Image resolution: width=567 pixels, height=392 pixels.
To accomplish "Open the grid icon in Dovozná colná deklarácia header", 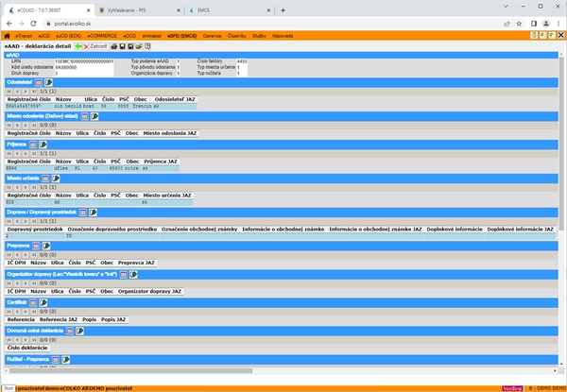I will [70, 331].
